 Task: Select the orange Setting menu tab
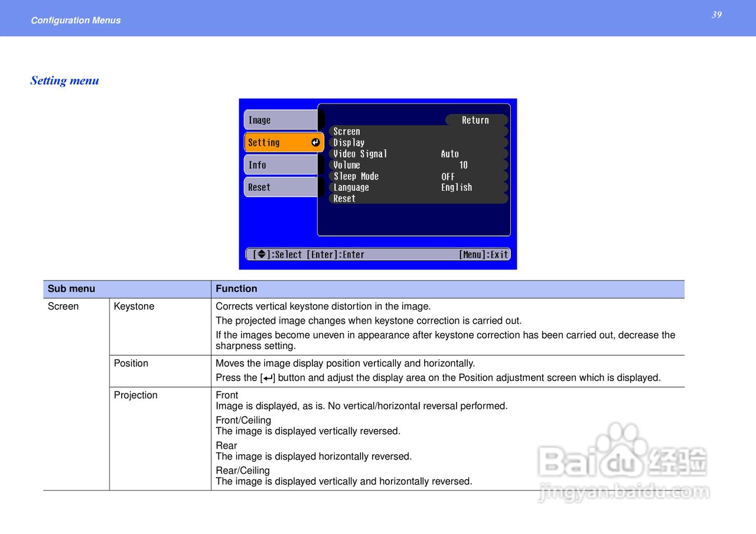tap(284, 142)
